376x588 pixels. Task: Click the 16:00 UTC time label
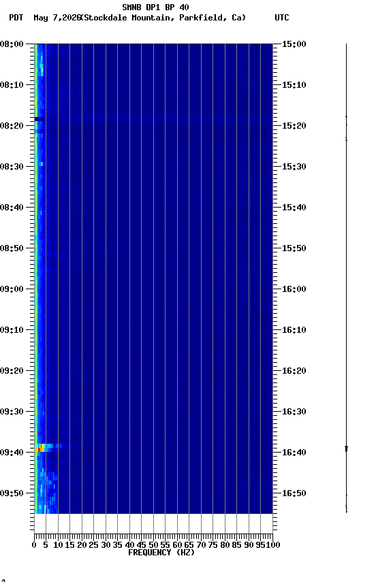294,289
